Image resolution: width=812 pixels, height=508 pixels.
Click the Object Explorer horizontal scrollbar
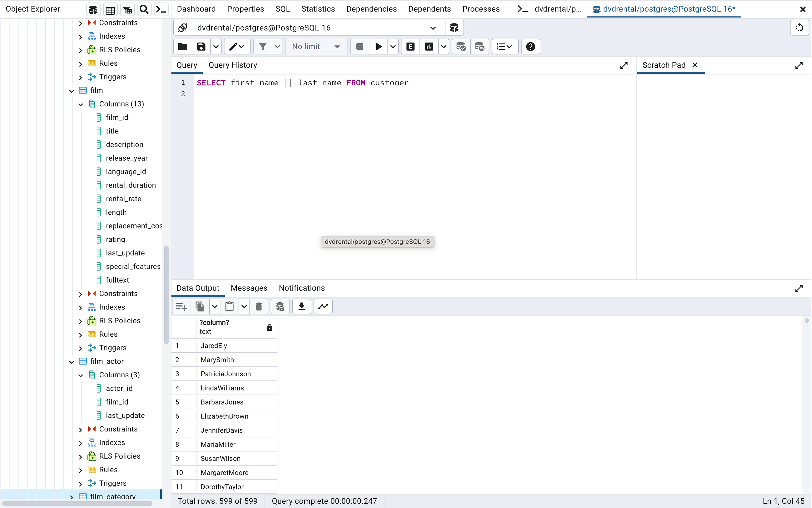click(77, 504)
